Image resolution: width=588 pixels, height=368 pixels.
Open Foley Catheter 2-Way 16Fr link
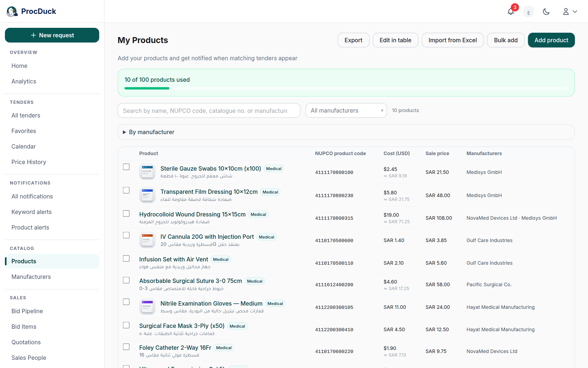[x=175, y=348]
